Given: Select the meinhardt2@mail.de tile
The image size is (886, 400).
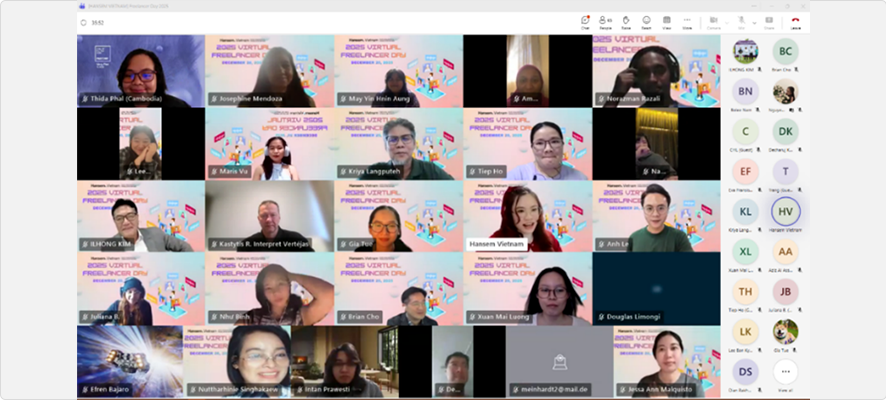Looking at the screenshot, I should pyautogui.click(x=559, y=362).
